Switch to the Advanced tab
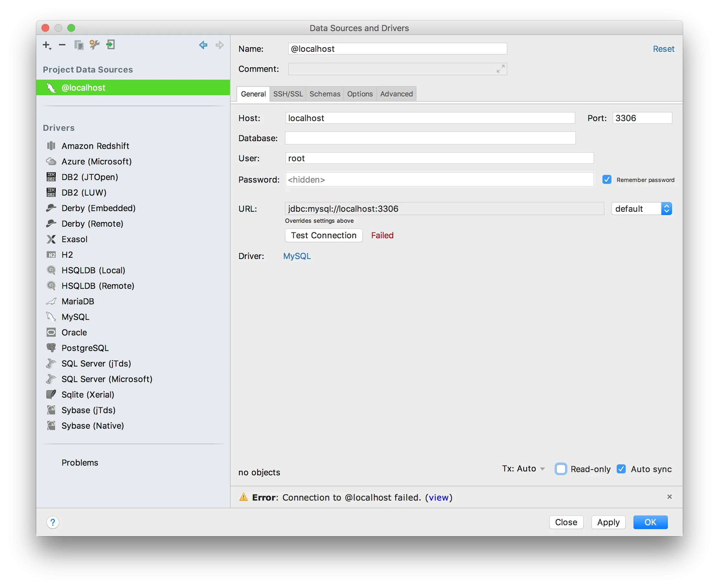719x588 pixels. click(x=396, y=94)
